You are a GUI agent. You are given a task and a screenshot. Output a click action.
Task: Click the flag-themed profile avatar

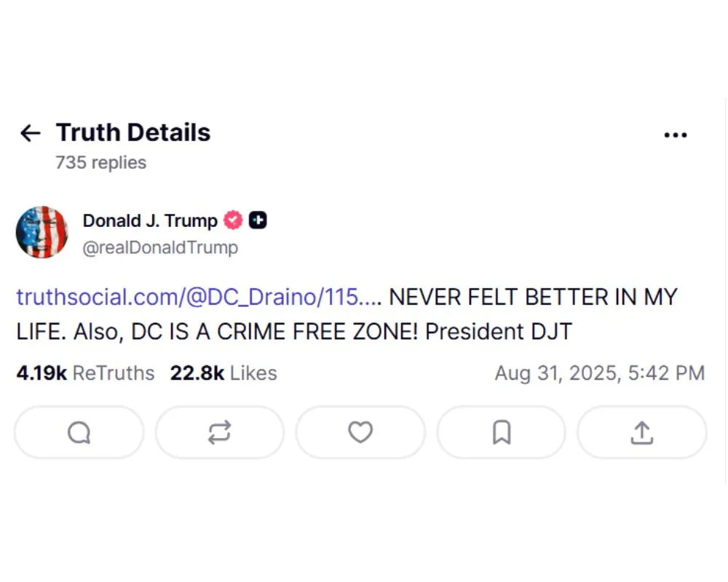[41, 232]
